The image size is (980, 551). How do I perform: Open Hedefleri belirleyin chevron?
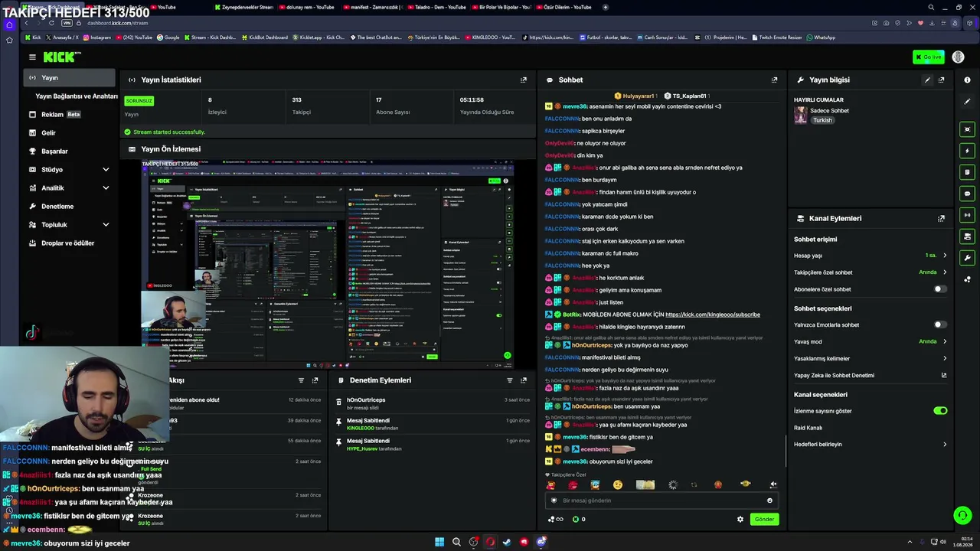point(945,444)
